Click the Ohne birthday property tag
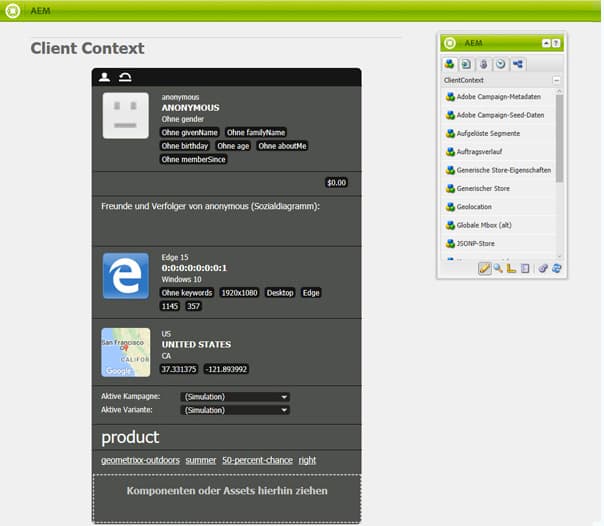This screenshot has width=604, height=526. [185, 146]
